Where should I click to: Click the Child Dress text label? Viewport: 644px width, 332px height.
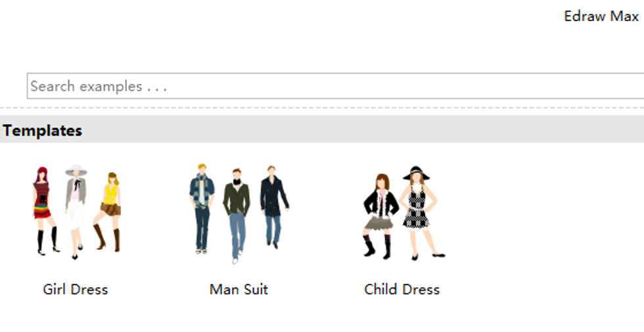(x=402, y=289)
